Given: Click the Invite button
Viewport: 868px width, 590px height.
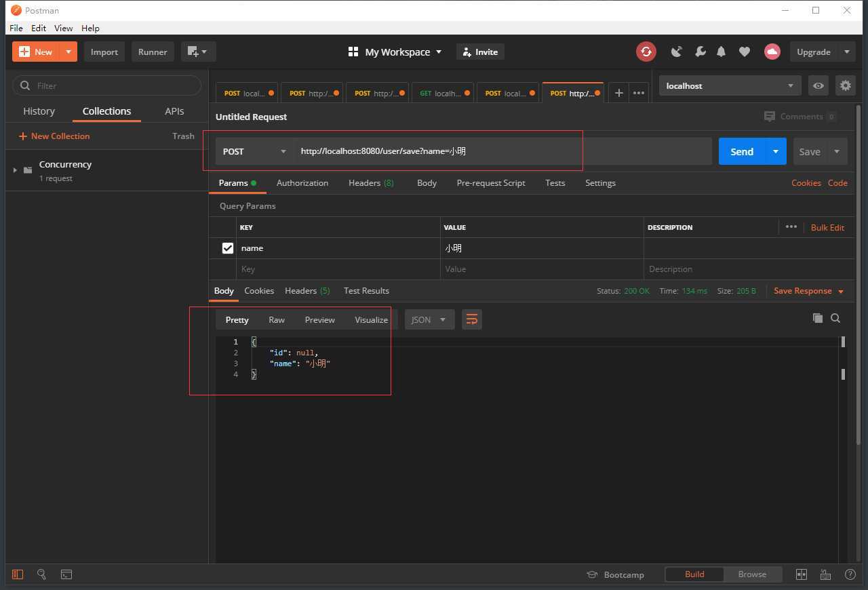Looking at the screenshot, I should (x=481, y=52).
